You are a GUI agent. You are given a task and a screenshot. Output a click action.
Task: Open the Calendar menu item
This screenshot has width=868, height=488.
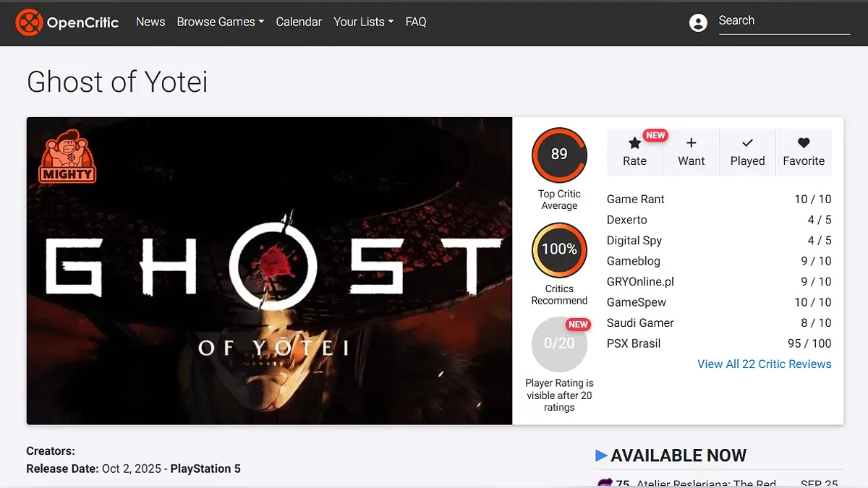point(299,22)
